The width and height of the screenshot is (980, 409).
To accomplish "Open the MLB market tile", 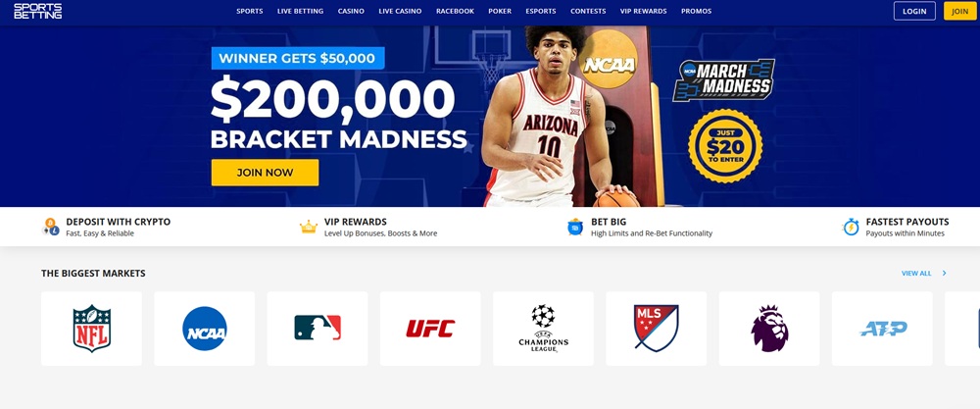I will click(x=318, y=329).
